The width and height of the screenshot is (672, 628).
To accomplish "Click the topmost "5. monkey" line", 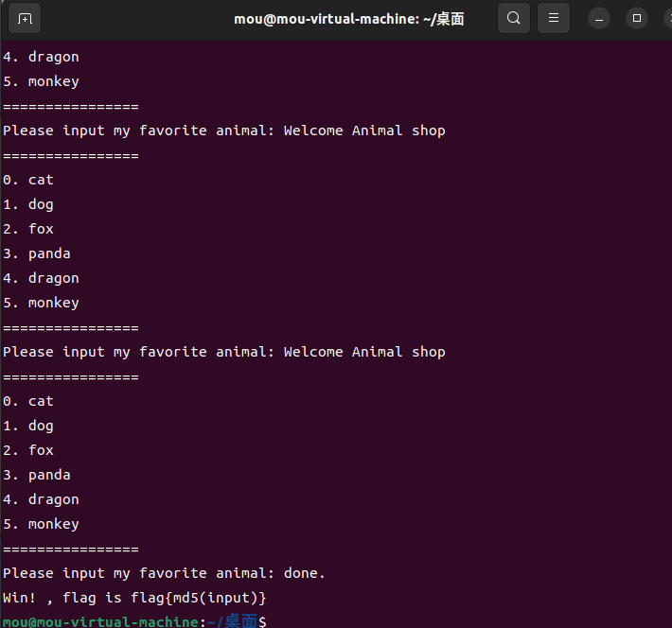I will tap(41, 81).
